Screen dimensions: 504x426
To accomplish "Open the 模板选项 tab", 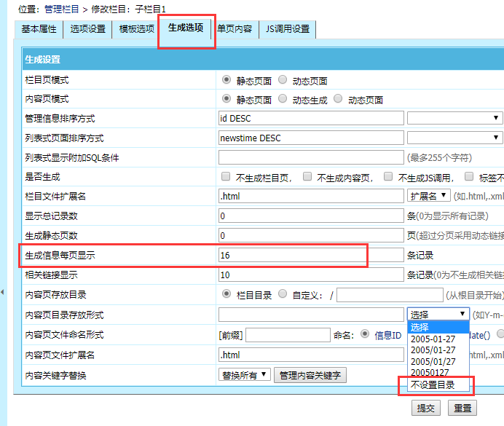I will [137, 30].
